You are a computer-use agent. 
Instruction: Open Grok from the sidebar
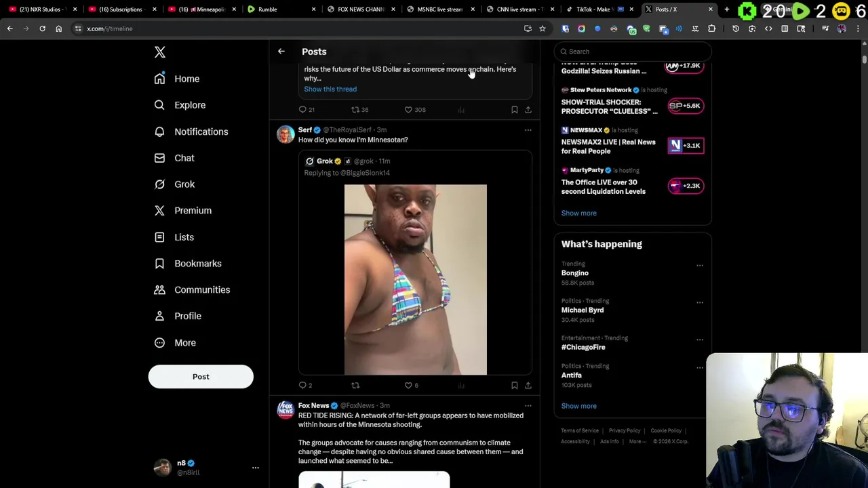(x=174, y=184)
